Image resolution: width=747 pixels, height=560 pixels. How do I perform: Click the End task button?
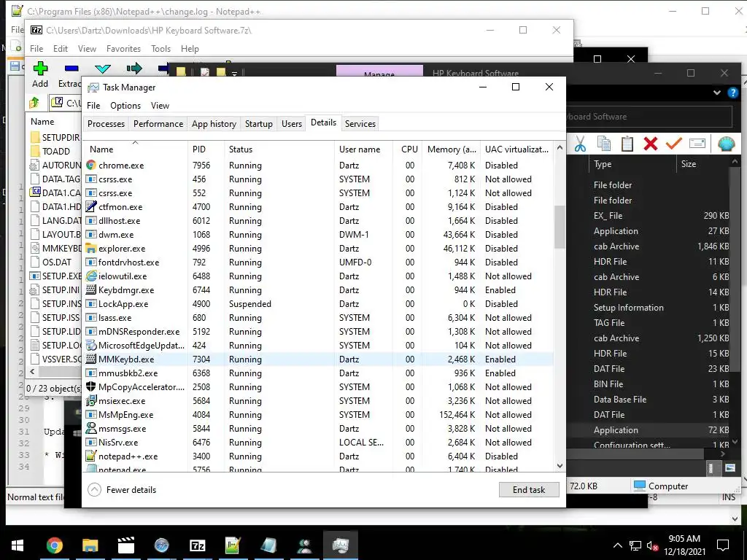pyautogui.click(x=529, y=489)
